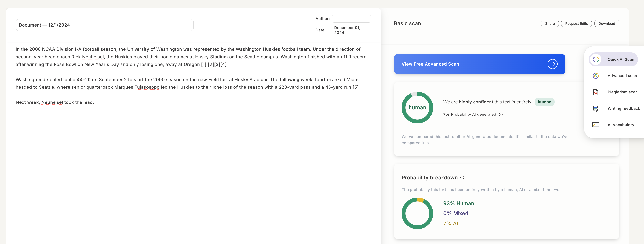The image size is (644, 244).
Task: Click the Author input field
Action: (351, 19)
